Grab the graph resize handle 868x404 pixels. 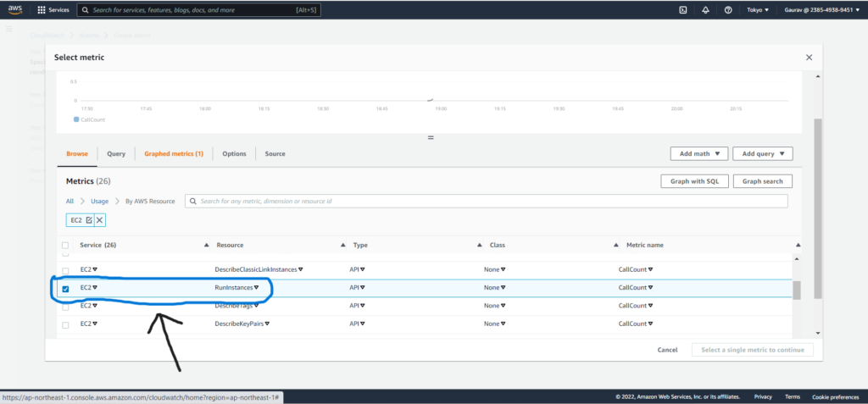coord(431,138)
